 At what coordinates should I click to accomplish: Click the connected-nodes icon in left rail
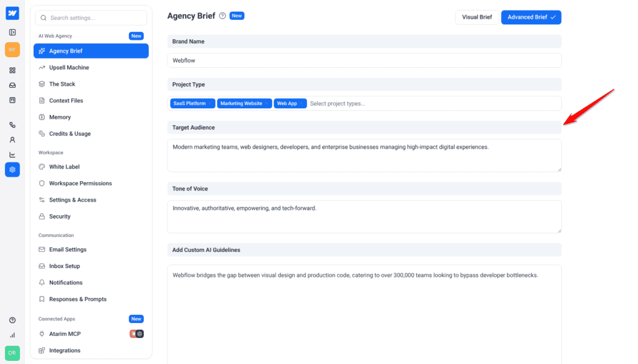(12, 124)
